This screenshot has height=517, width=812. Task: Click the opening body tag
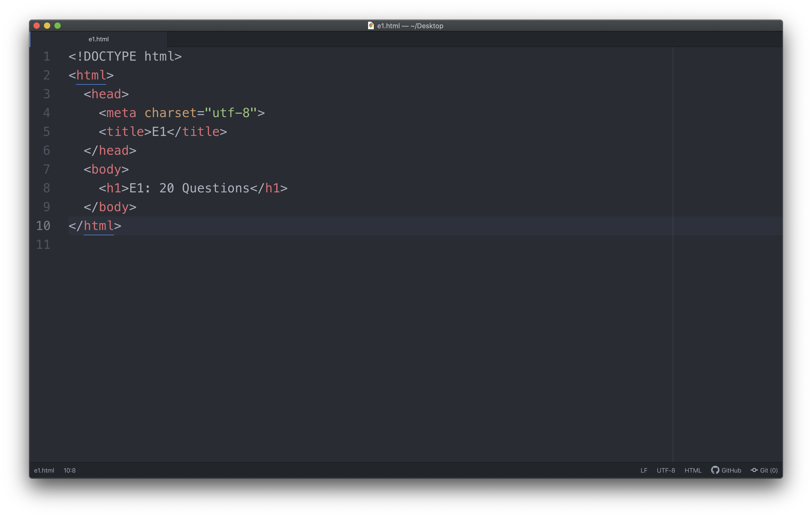(x=106, y=169)
